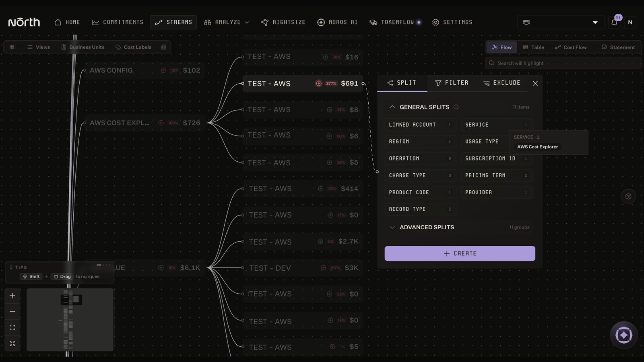644x362 pixels.
Task: Click the grid layout icon in the toolbar
Action: coord(12,47)
